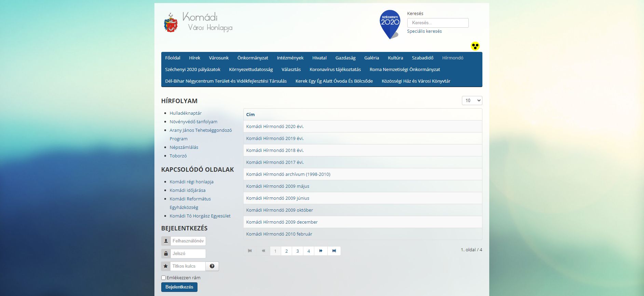Open the Városunk menu
644x296 pixels.
click(x=219, y=58)
